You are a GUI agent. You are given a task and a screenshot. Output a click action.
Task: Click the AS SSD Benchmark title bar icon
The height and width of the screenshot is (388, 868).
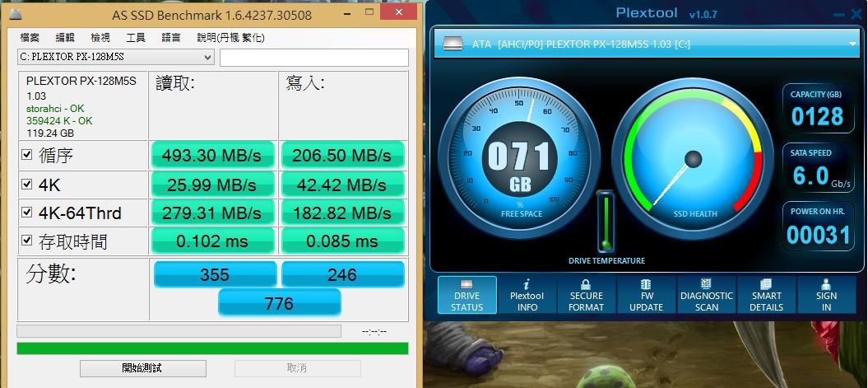(x=16, y=14)
